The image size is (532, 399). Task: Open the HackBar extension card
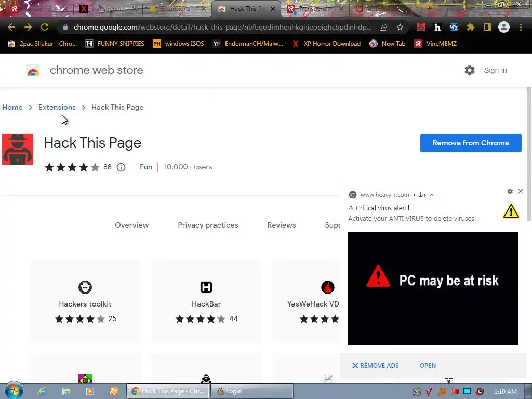[x=206, y=301]
